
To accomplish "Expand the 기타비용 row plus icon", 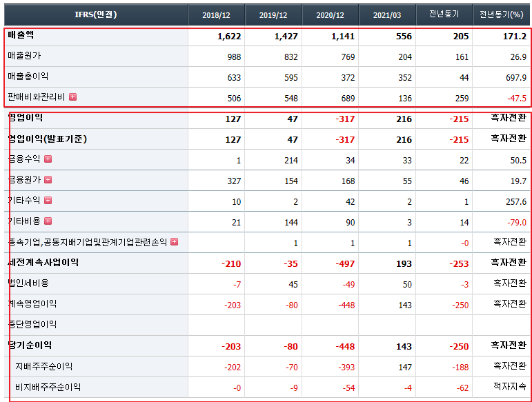I will click(48, 221).
